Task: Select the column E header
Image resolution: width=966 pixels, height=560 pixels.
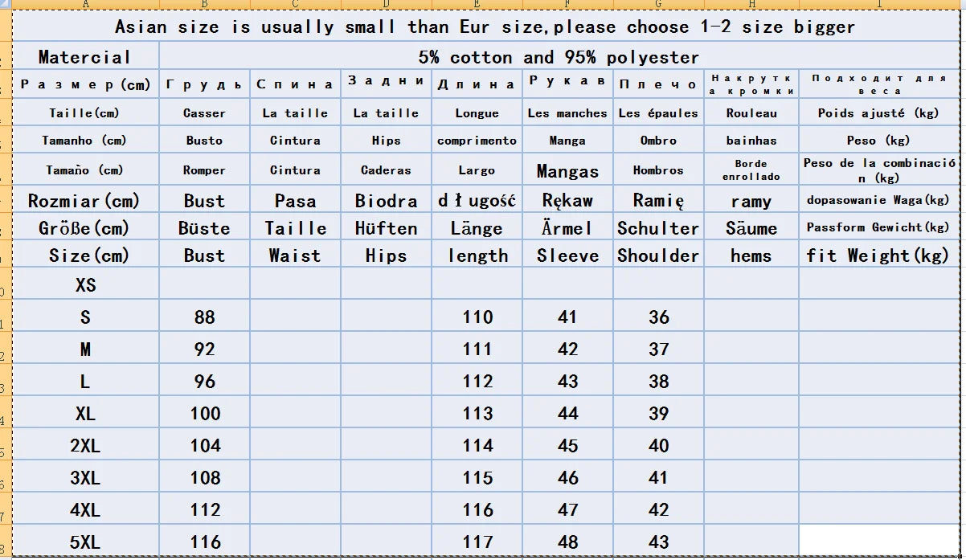Action: pos(477,5)
